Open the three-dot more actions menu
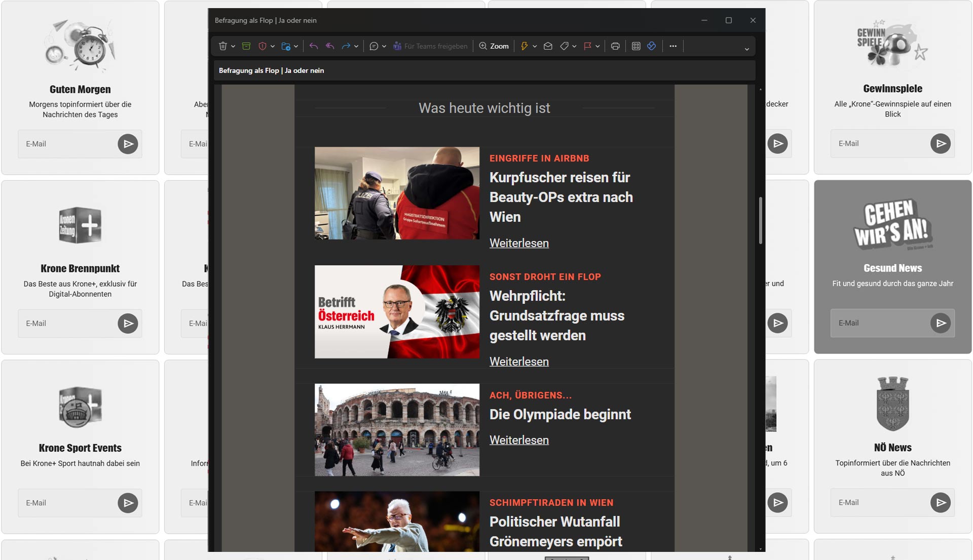This screenshot has height=560, width=973. click(x=673, y=46)
